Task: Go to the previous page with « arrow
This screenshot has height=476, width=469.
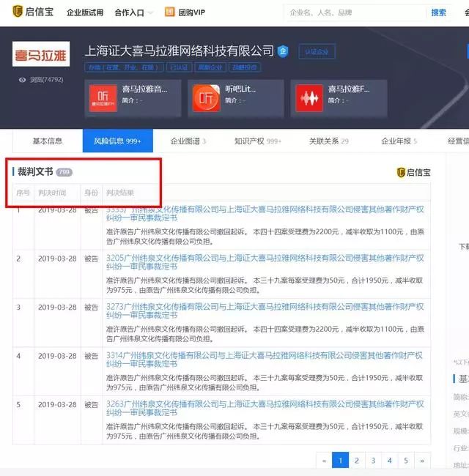Action: pos(324,461)
